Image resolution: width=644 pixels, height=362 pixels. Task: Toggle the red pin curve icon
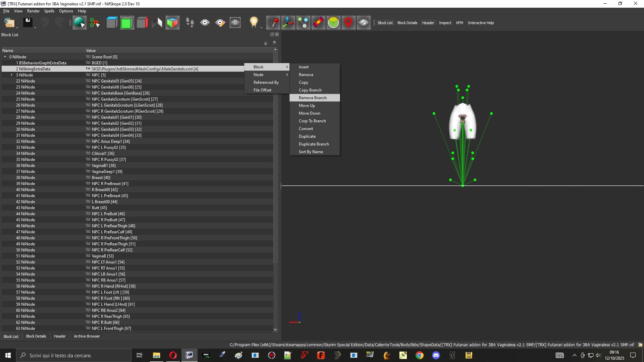273,23
